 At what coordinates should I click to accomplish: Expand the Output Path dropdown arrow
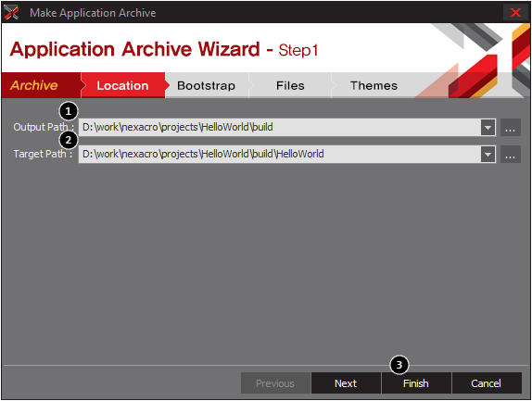(488, 128)
